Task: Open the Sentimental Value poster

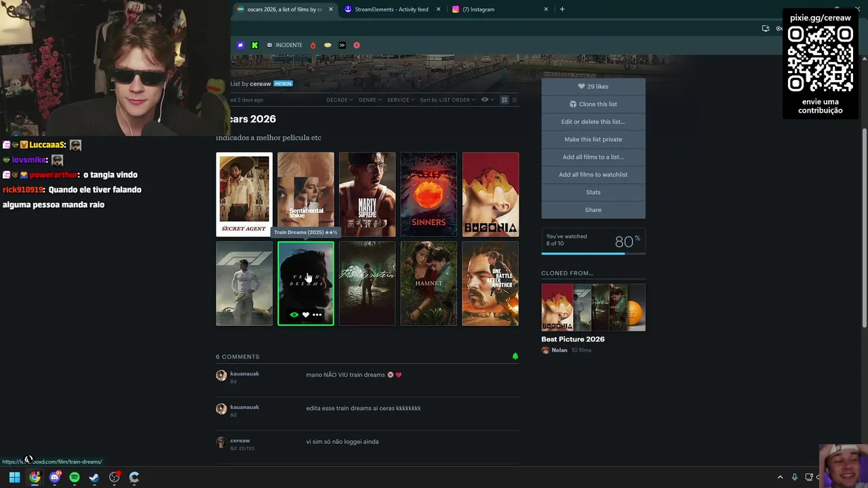Action: (x=306, y=195)
